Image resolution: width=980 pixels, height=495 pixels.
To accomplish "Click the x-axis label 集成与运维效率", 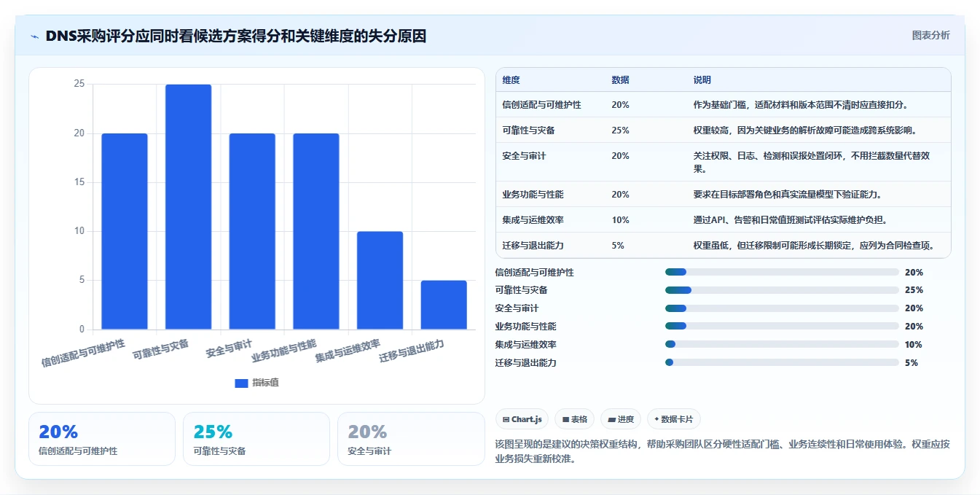I will (348, 351).
